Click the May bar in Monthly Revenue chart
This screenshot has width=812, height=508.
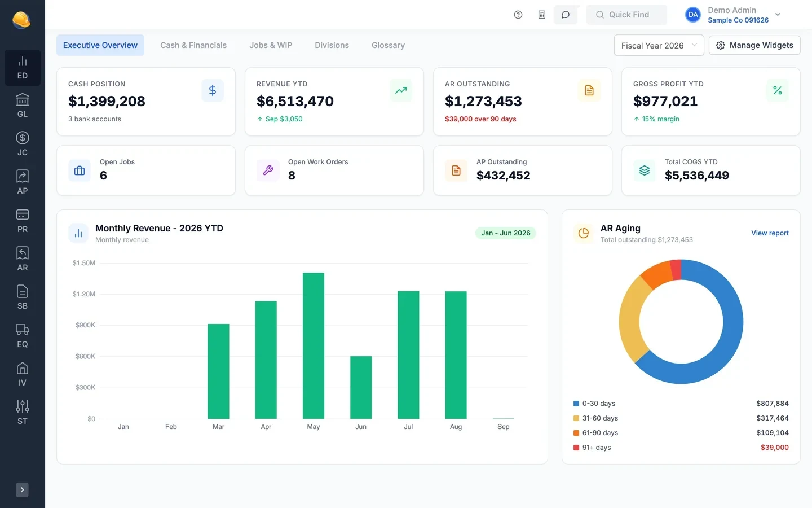[314, 345]
